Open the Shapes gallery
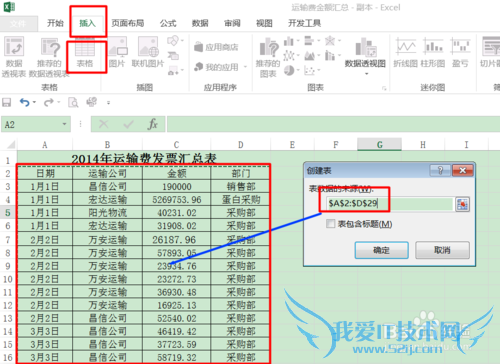The image size is (500, 364). pyautogui.click(x=175, y=41)
